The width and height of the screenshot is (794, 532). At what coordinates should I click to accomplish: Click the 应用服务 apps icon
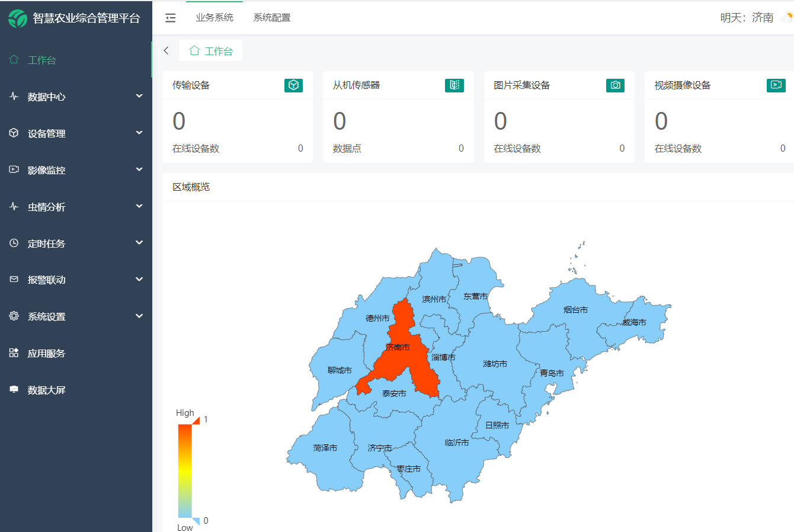[x=14, y=352]
